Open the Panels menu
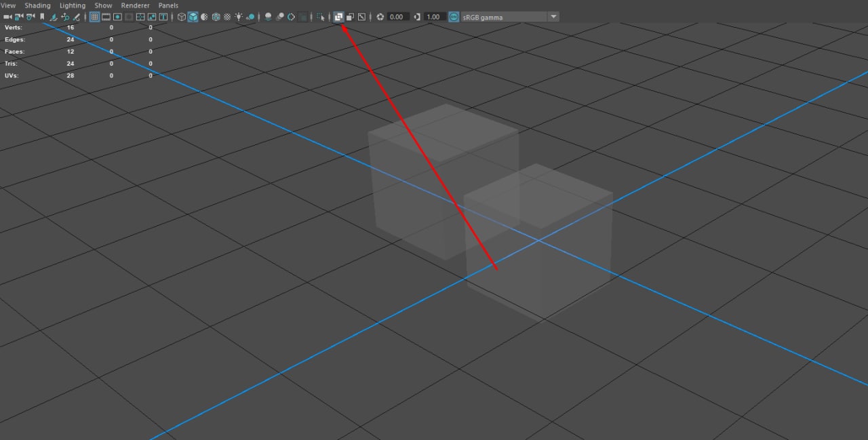This screenshot has width=868, height=440. tap(168, 5)
